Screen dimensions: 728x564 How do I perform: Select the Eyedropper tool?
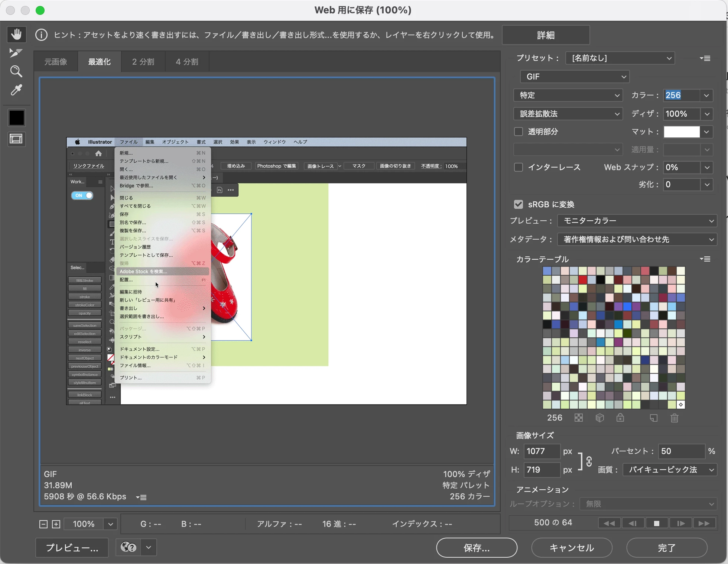[x=16, y=90]
